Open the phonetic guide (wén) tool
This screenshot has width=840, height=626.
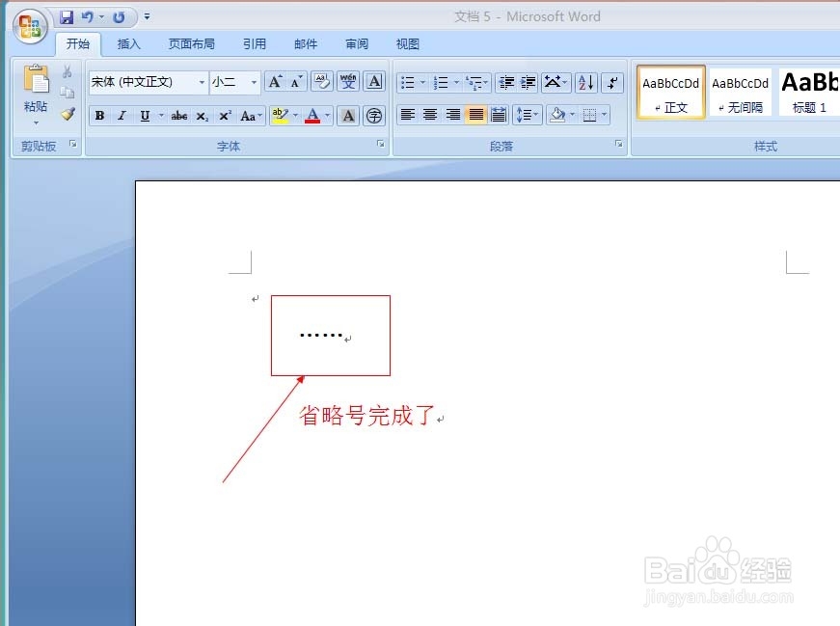(x=348, y=82)
